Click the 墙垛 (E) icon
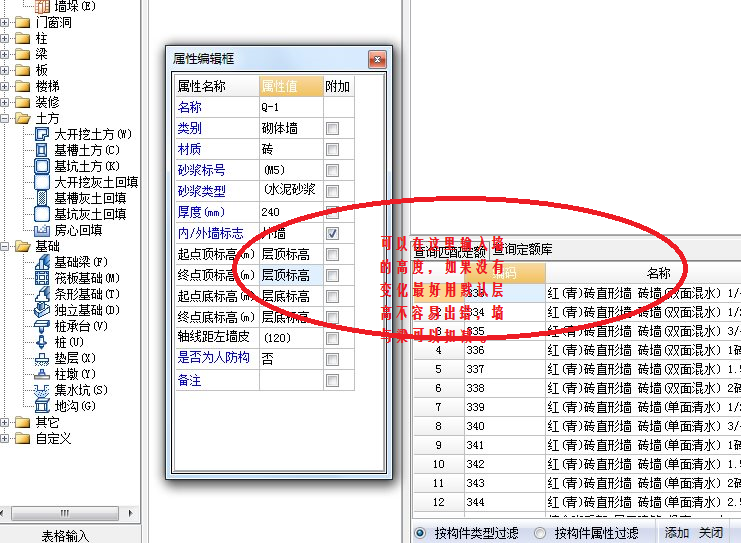The width and height of the screenshot is (741, 543). click(x=42, y=6)
